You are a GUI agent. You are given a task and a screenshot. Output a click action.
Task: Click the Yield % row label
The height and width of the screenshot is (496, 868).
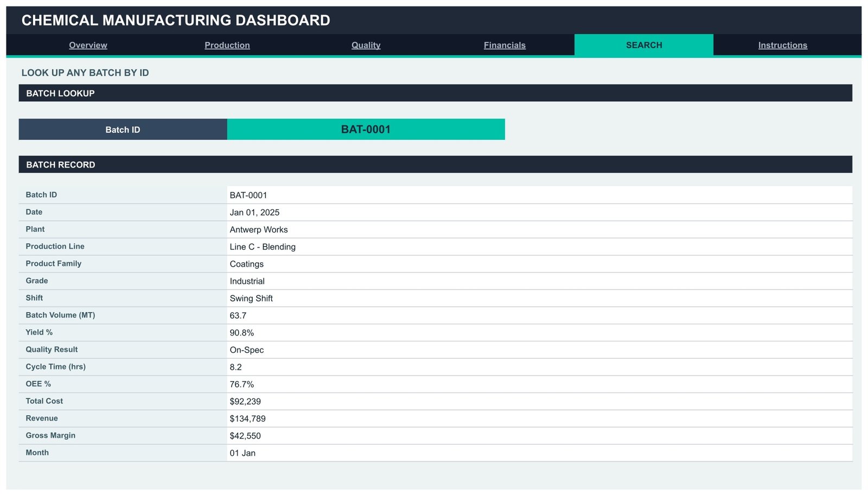pyautogui.click(x=123, y=333)
